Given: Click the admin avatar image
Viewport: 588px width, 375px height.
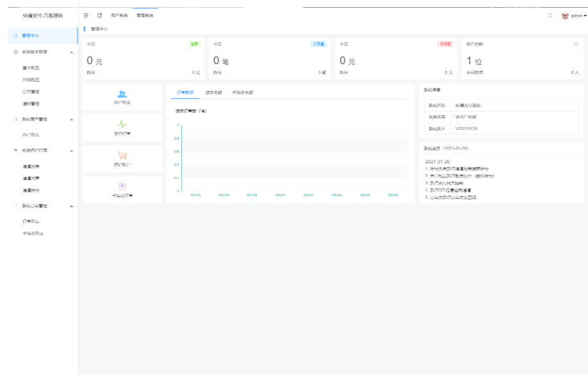Looking at the screenshot, I should (x=565, y=15).
